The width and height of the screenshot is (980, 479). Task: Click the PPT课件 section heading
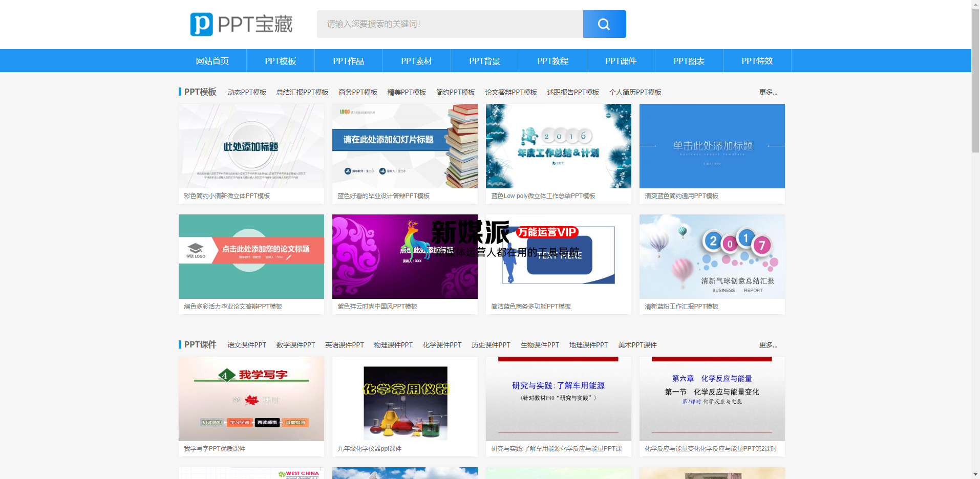click(x=200, y=344)
